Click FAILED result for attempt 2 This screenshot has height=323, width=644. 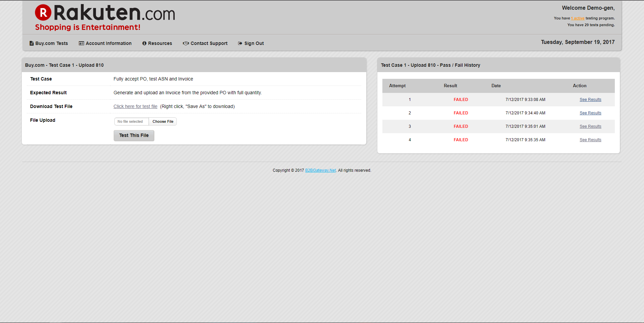point(461,113)
